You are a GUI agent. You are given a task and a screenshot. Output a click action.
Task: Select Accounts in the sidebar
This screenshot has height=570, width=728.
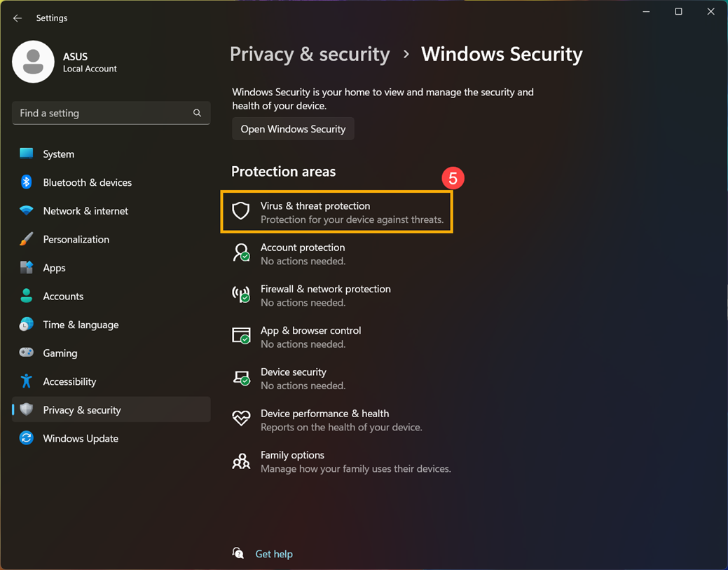[111, 296]
